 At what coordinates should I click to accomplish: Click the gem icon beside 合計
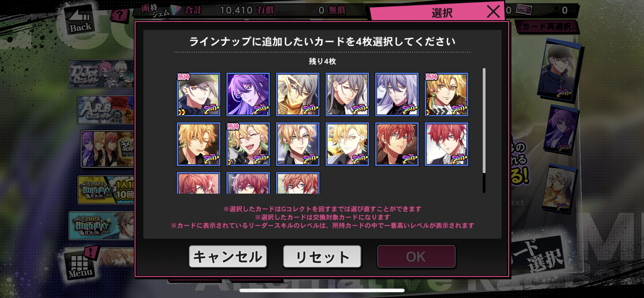coord(175,10)
